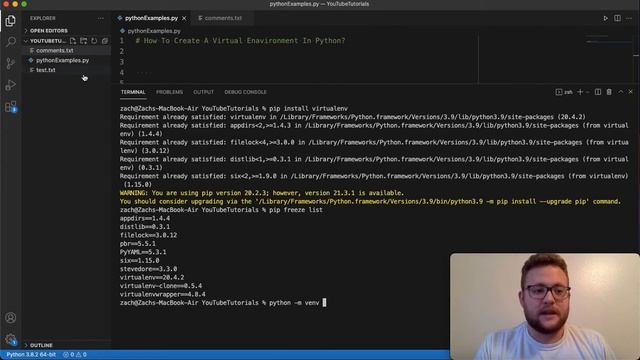This screenshot has height=360, width=640.
Task: Select the zsh terminal shell indicator
Action: click(x=564, y=92)
